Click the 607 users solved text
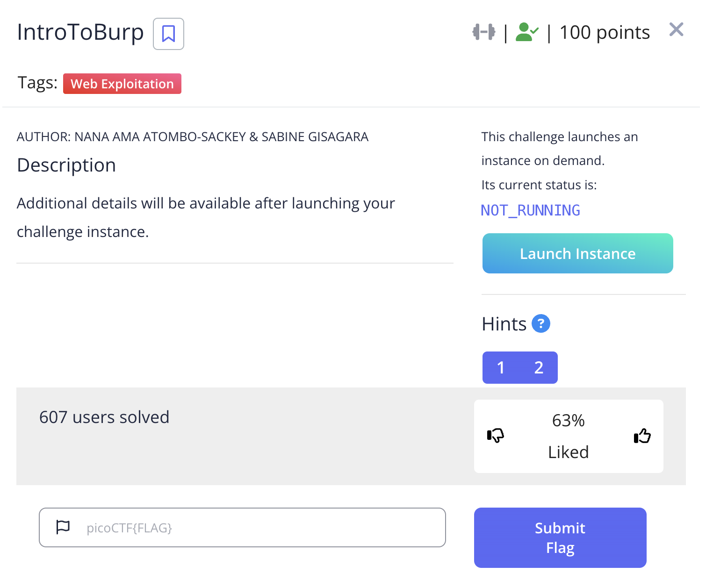Screen dimensions: 706x588 coord(104,417)
